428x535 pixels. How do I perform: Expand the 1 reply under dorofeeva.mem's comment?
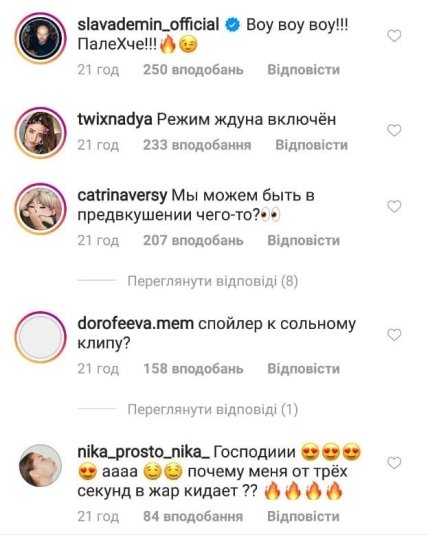213,409
